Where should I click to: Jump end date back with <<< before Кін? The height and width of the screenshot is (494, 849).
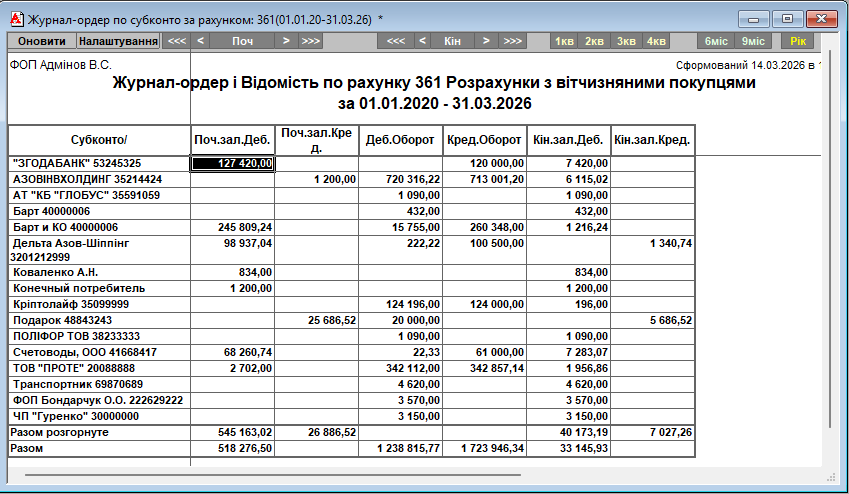coord(396,41)
